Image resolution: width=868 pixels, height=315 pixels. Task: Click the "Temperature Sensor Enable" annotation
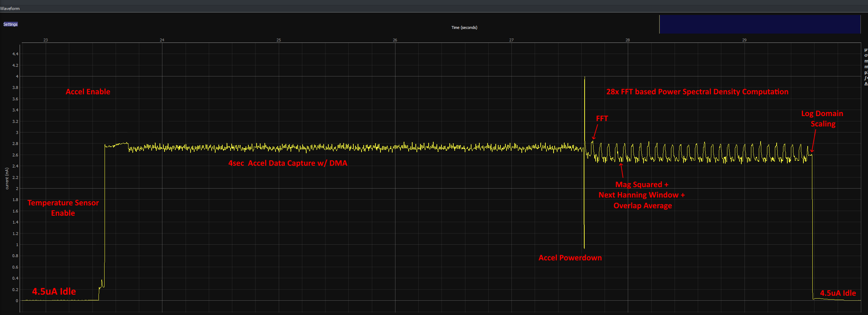[x=63, y=208]
